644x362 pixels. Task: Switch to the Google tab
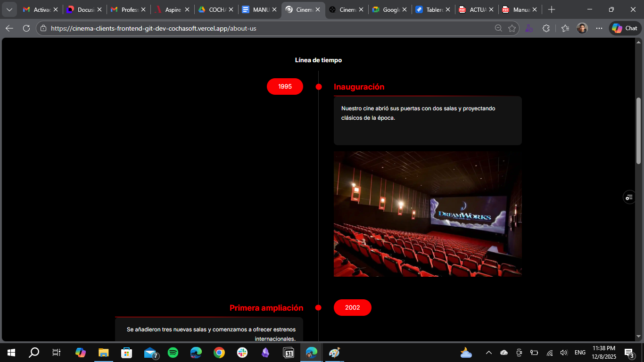pos(389,9)
